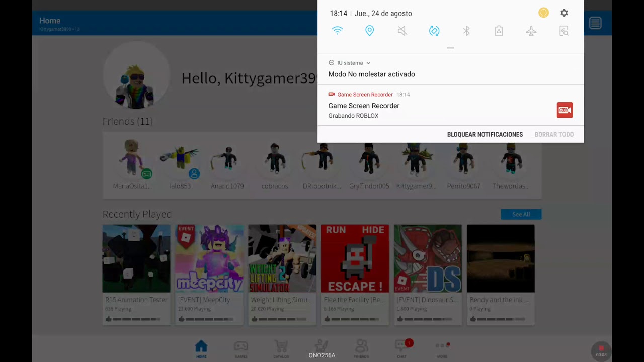Open system settings gear
The height and width of the screenshot is (362, 644).
coord(564,13)
